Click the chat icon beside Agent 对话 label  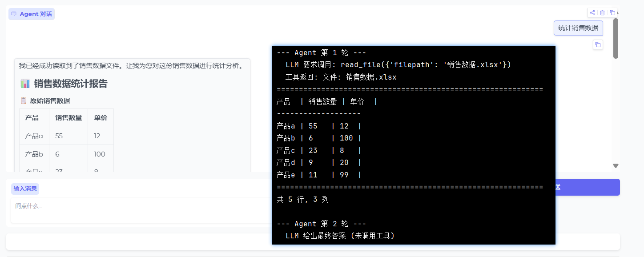pos(14,14)
